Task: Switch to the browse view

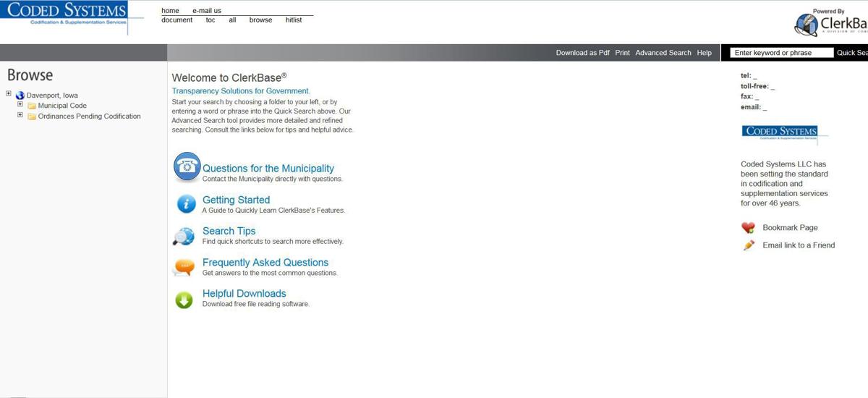Action: coord(260,20)
